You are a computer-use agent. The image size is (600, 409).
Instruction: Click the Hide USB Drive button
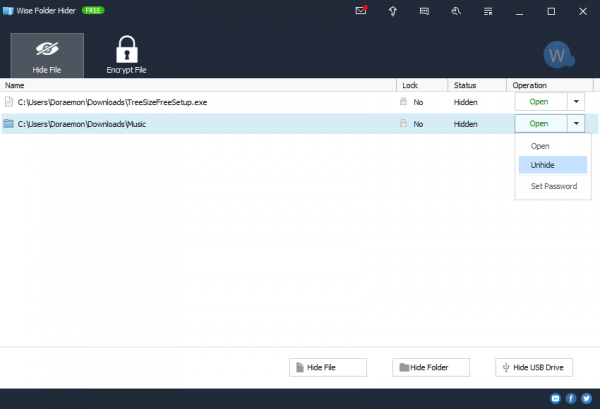point(534,367)
